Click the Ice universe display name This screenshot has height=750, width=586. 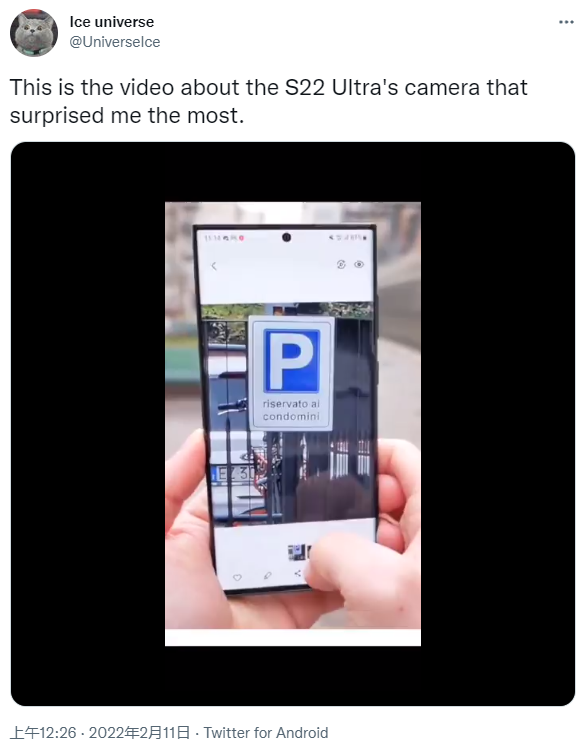[x=112, y=22]
